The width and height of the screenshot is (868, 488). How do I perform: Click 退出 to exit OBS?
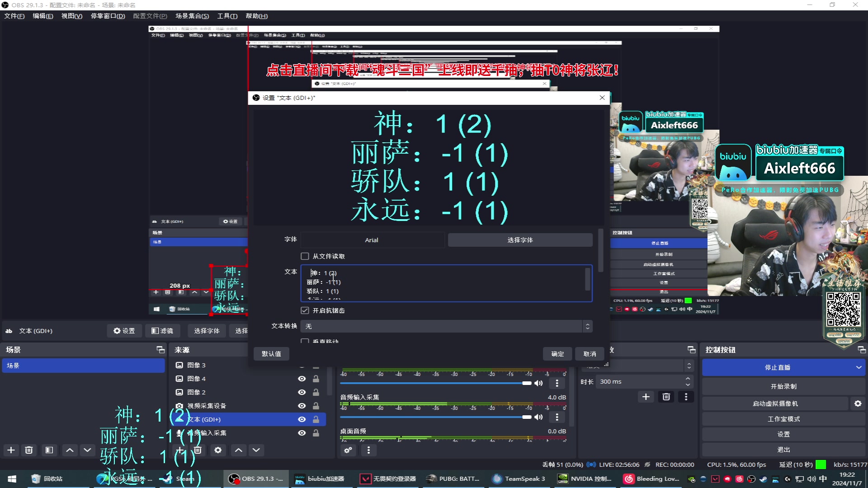point(783,450)
